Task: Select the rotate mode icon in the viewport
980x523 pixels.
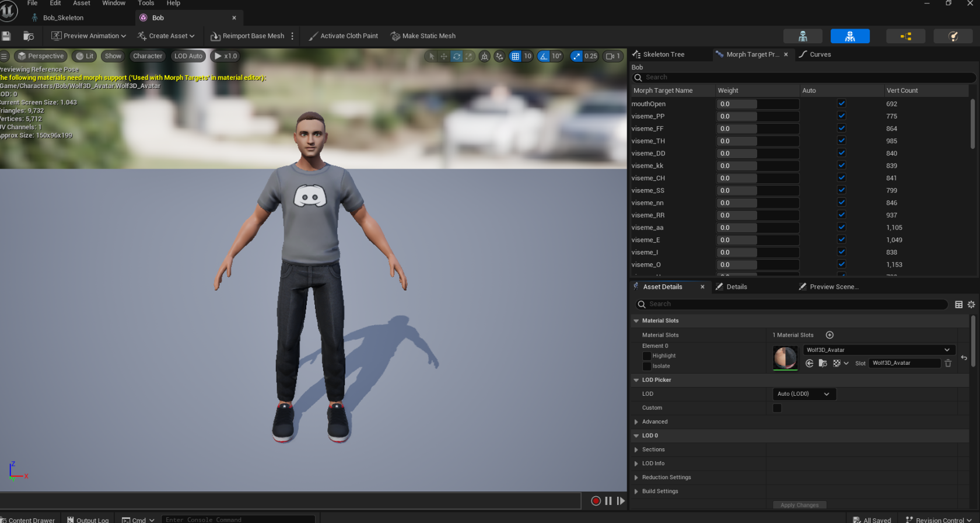Action: (457, 56)
